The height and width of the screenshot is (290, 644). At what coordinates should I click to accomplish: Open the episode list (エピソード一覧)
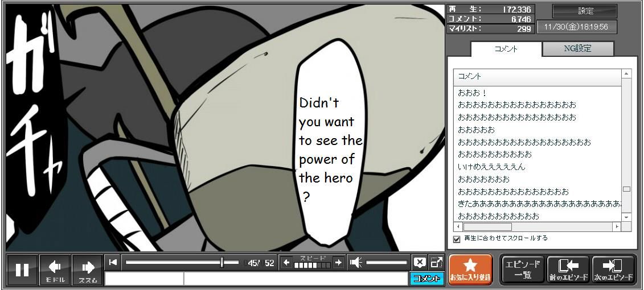click(x=523, y=269)
